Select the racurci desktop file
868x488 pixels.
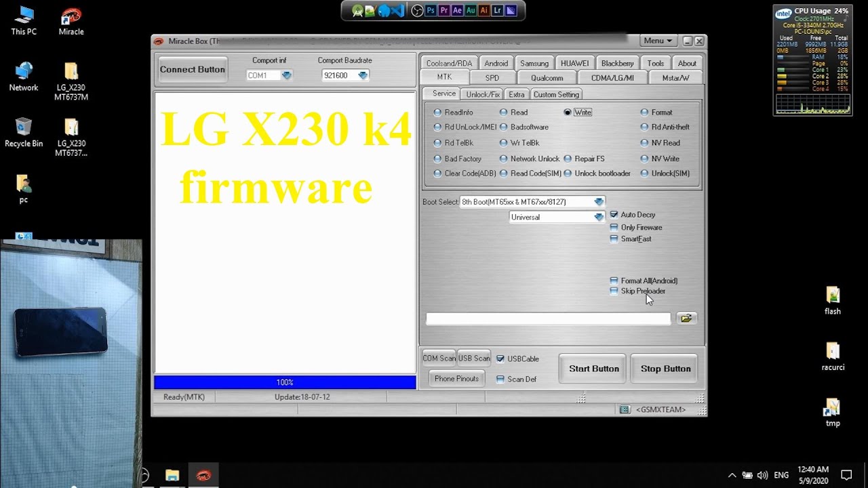833,357
